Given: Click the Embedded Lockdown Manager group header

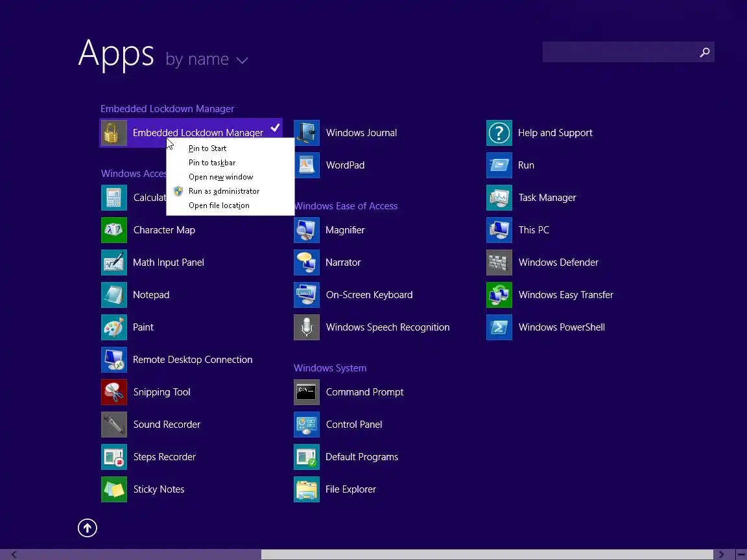Looking at the screenshot, I should click(x=167, y=109).
